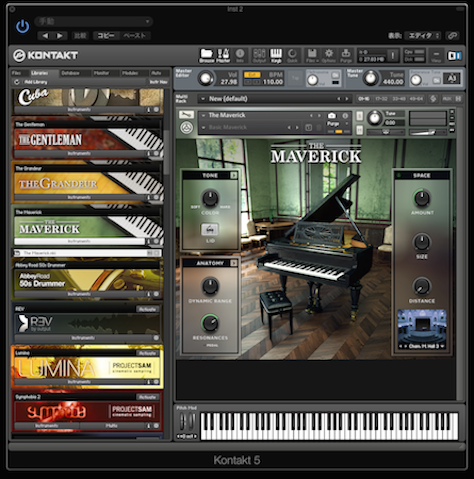Open the New (default) multi rack dropdown
This screenshot has height=479, width=474.
pos(275,99)
